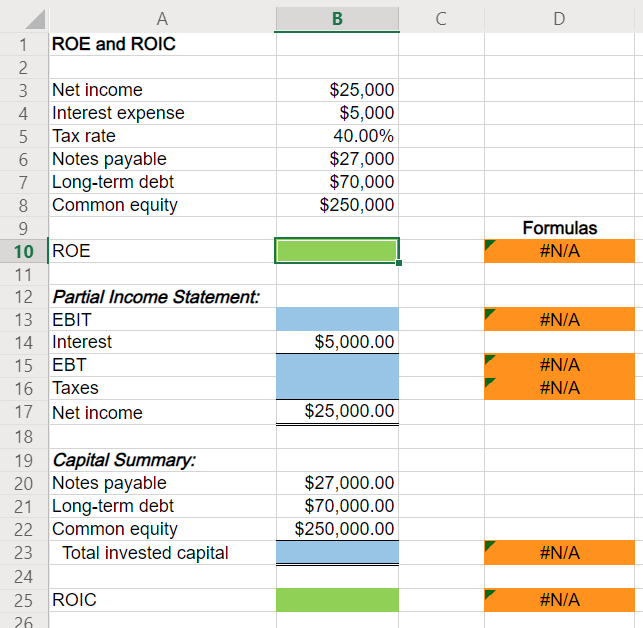The height and width of the screenshot is (628, 643).
Task: Select column C header
Action: (441, 19)
